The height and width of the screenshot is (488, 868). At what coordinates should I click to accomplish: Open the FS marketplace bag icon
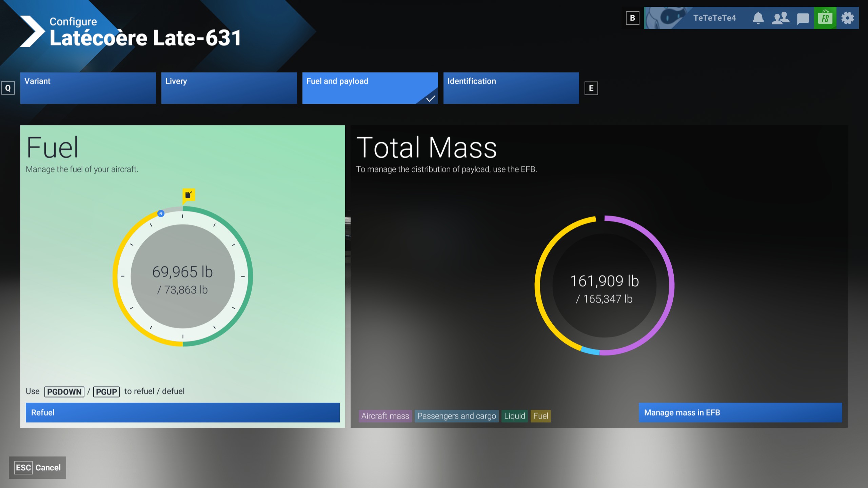[825, 18]
